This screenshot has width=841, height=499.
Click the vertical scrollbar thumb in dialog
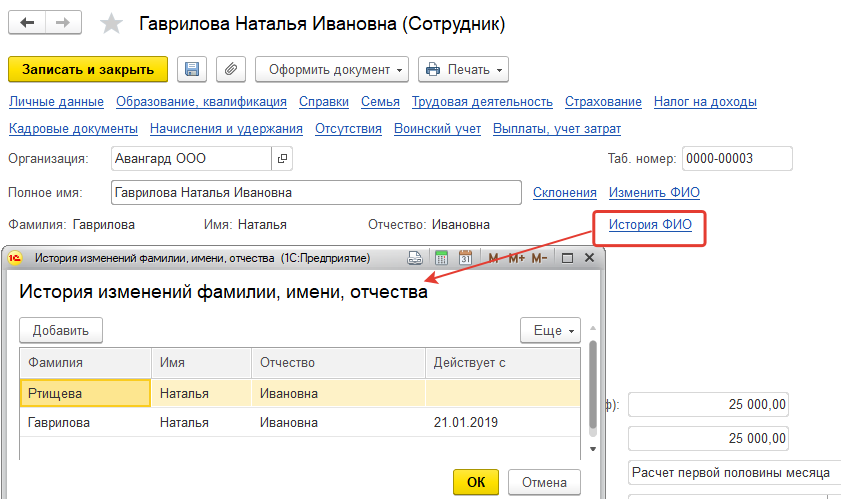[x=593, y=384]
